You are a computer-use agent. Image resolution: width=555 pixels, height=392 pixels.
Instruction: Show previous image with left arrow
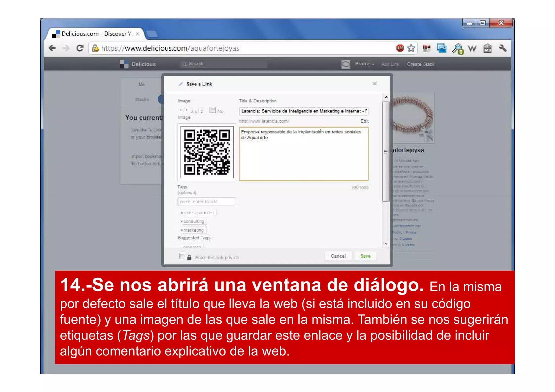pyautogui.click(x=180, y=109)
